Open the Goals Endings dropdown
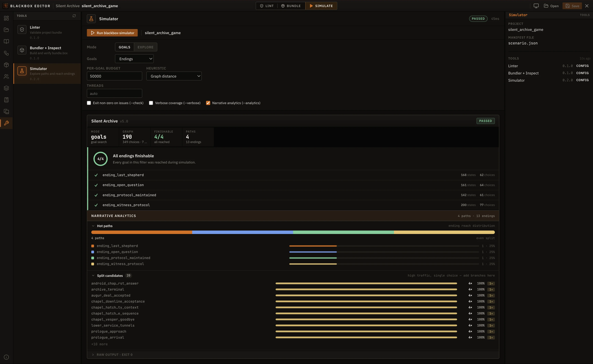The width and height of the screenshot is (593, 364). [x=134, y=59]
